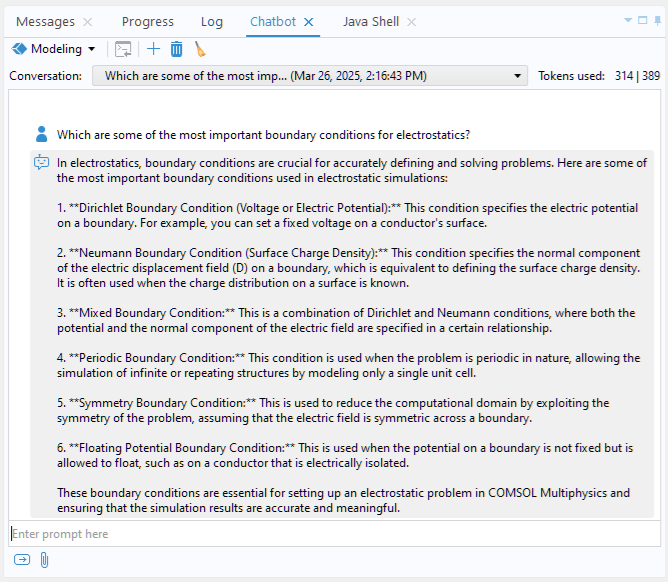Select the Log tab
Viewport: 668px width, 582px height.
tap(212, 21)
